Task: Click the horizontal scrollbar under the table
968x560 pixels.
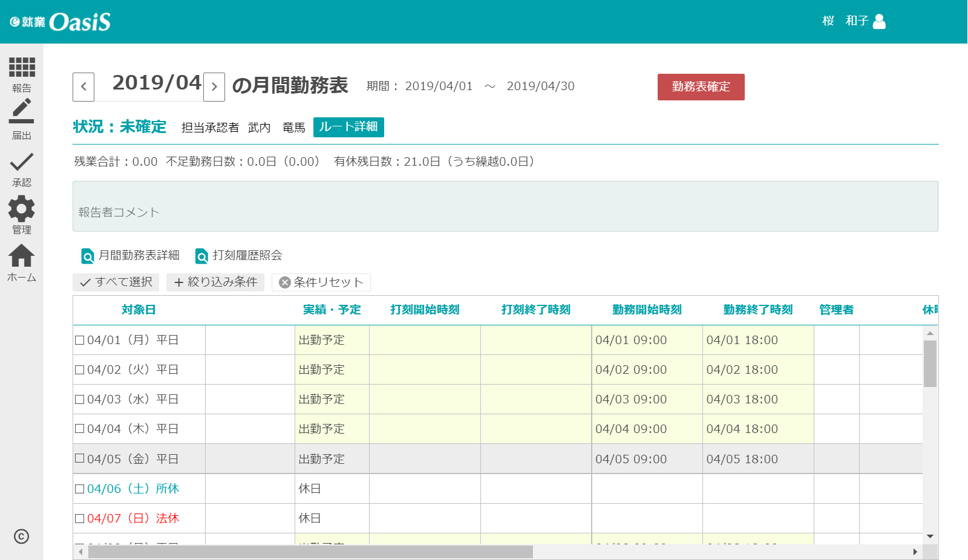Action: [310, 552]
